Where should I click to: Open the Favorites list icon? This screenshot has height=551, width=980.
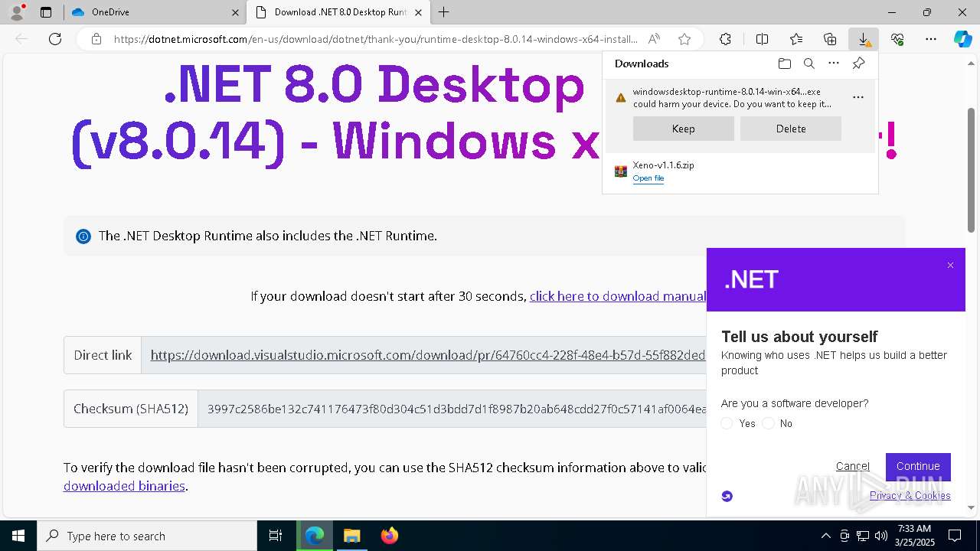coord(796,39)
